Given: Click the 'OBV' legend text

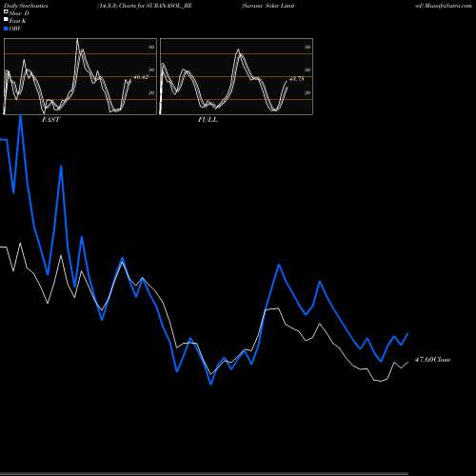Looking at the screenshot, I should tap(15, 29).
